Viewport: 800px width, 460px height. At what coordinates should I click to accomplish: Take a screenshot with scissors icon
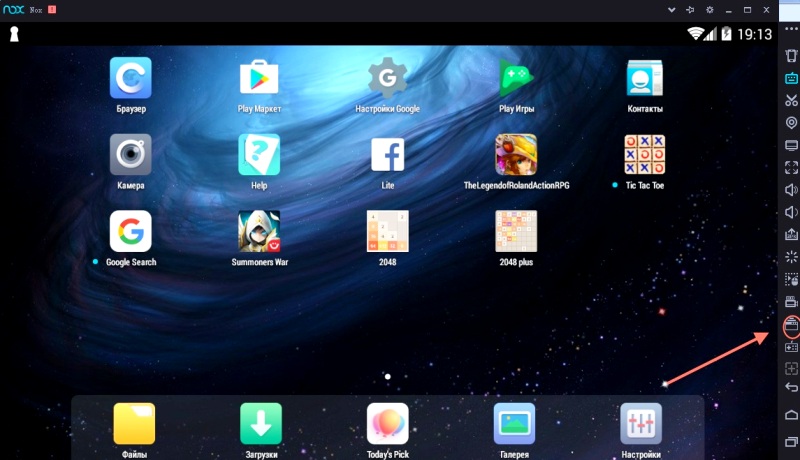click(791, 100)
